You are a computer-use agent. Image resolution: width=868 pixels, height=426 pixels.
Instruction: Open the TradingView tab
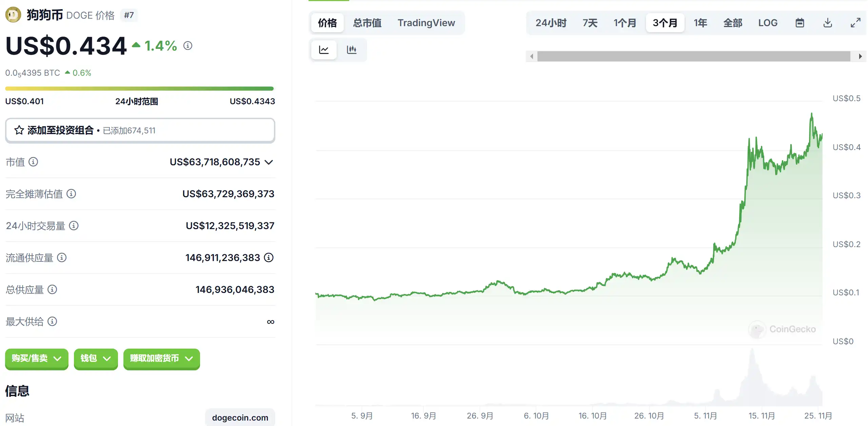click(x=426, y=23)
